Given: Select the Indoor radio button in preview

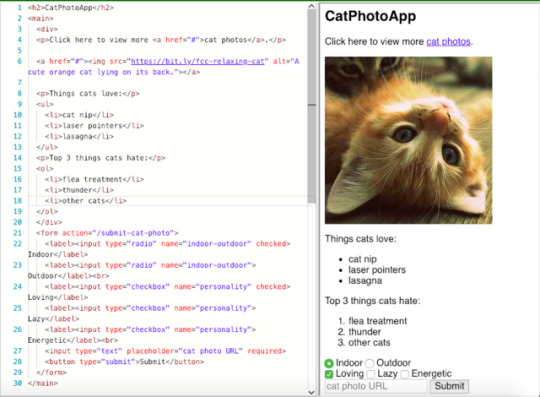Looking at the screenshot, I should click(x=329, y=363).
